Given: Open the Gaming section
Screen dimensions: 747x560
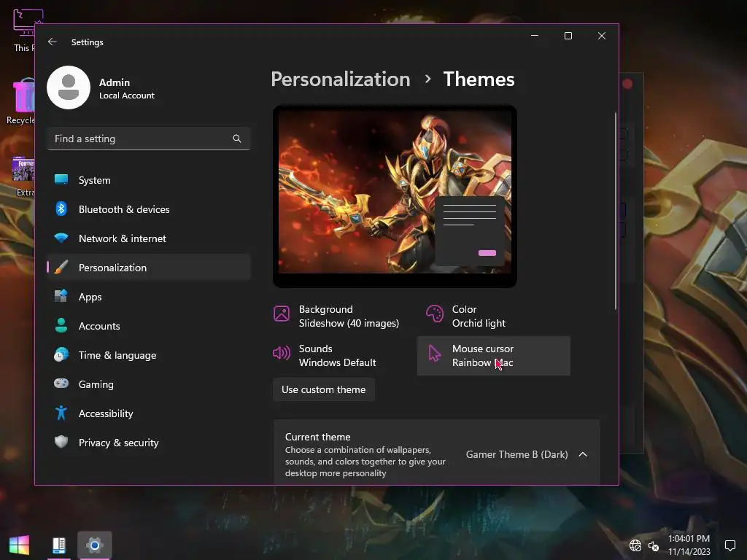Looking at the screenshot, I should coord(149,384).
